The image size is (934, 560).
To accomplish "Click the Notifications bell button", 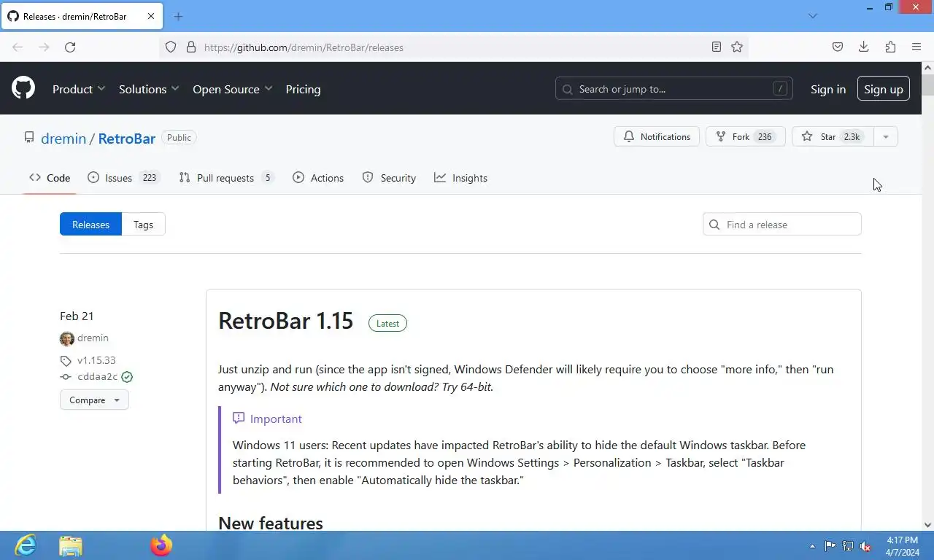I will coord(657,136).
